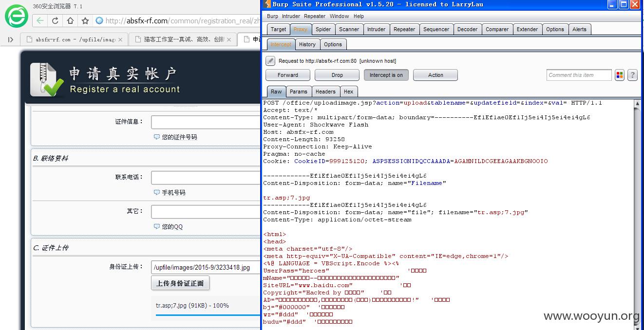644x330 pixels.
Task: Switch to the Repeater tool tab
Action: [x=404, y=29]
